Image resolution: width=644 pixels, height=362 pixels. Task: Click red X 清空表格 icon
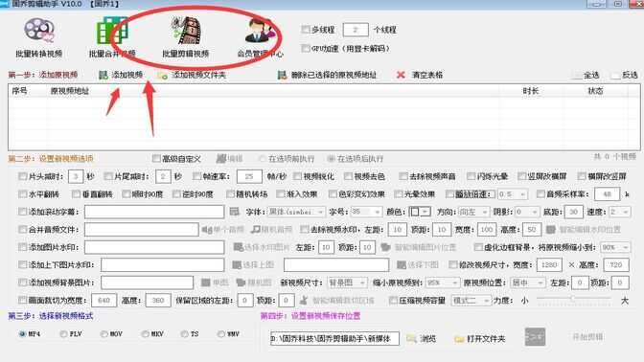pyautogui.click(x=401, y=75)
